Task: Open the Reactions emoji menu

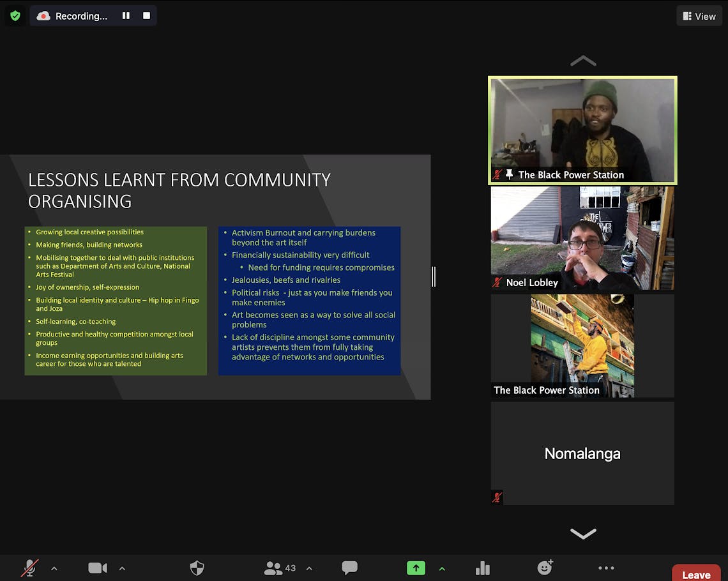Action: (545, 567)
